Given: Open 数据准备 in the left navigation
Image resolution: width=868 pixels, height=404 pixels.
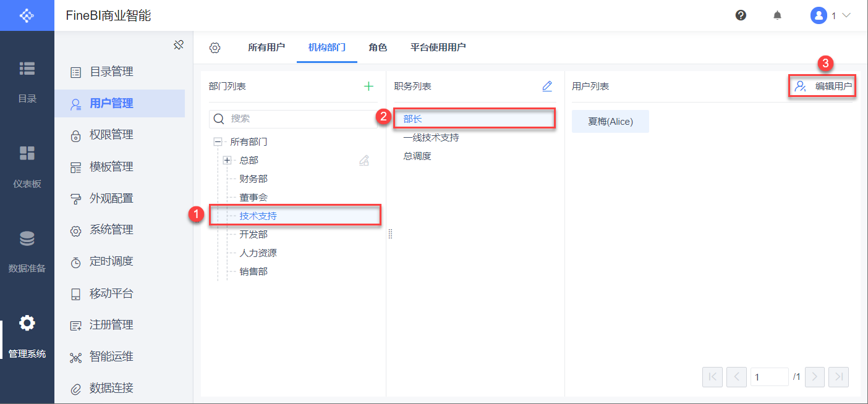Looking at the screenshot, I should [x=27, y=251].
